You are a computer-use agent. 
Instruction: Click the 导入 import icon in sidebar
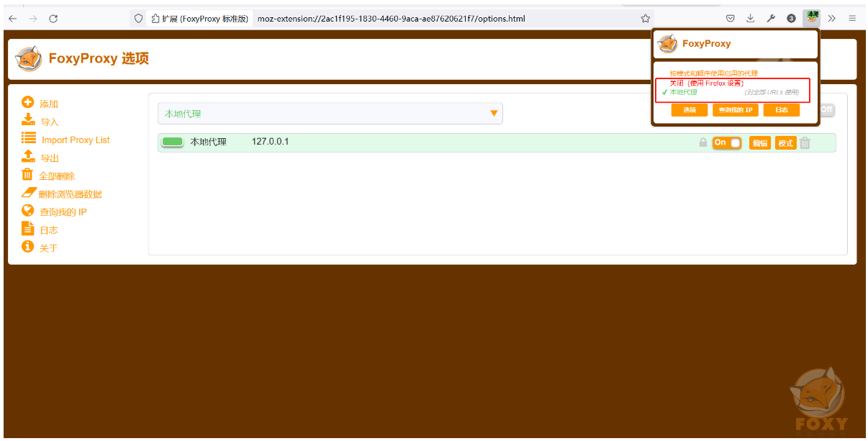click(x=28, y=121)
